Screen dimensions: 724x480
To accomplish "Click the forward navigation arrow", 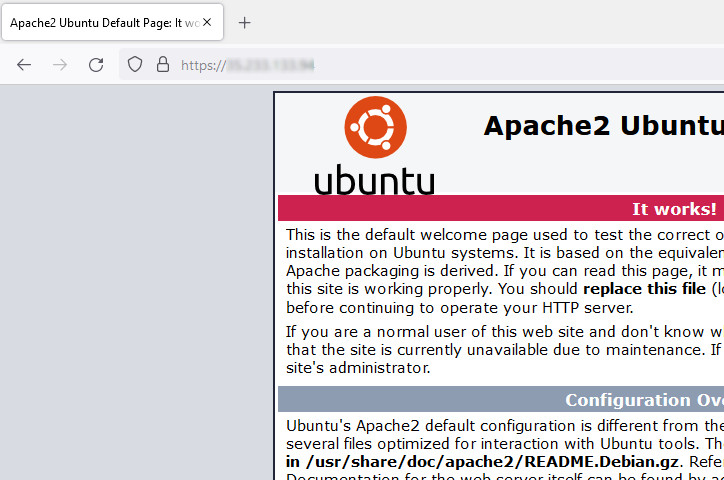I will pyautogui.click(x=60, y=65).
